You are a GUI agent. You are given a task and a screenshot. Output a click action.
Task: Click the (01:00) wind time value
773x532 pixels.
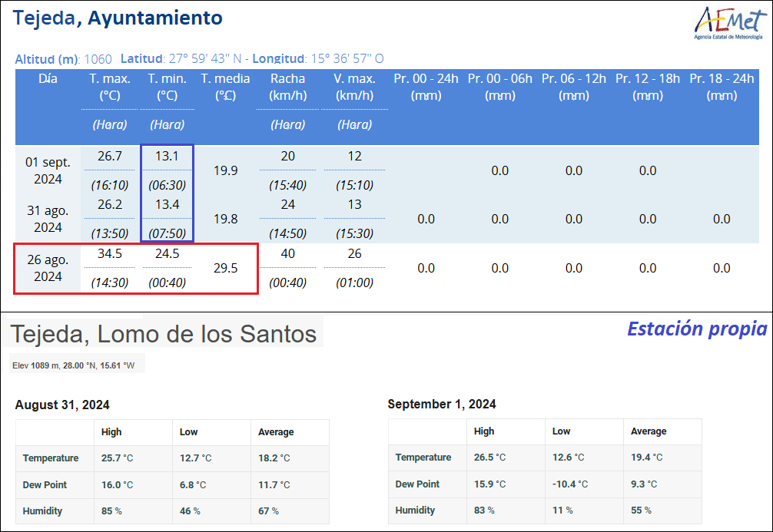point(354,283)
